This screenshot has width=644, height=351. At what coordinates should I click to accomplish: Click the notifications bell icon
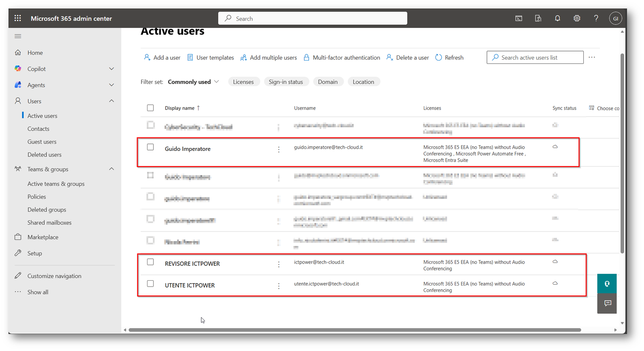click(558, 18)
